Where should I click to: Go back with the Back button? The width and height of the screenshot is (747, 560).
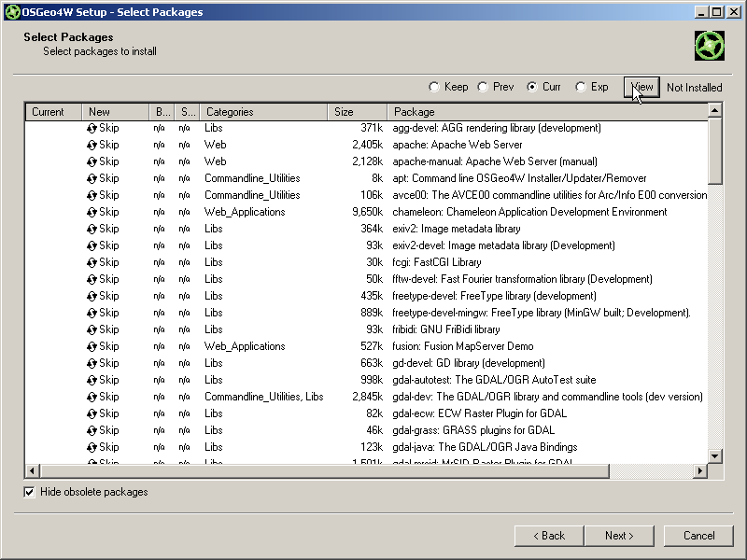549,536
